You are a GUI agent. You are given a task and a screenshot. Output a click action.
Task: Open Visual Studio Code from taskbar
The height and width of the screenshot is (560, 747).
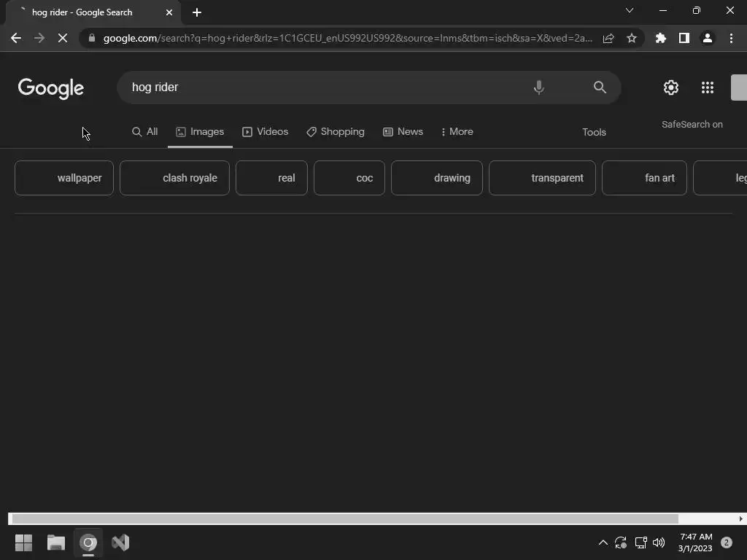tap(120, 542)
